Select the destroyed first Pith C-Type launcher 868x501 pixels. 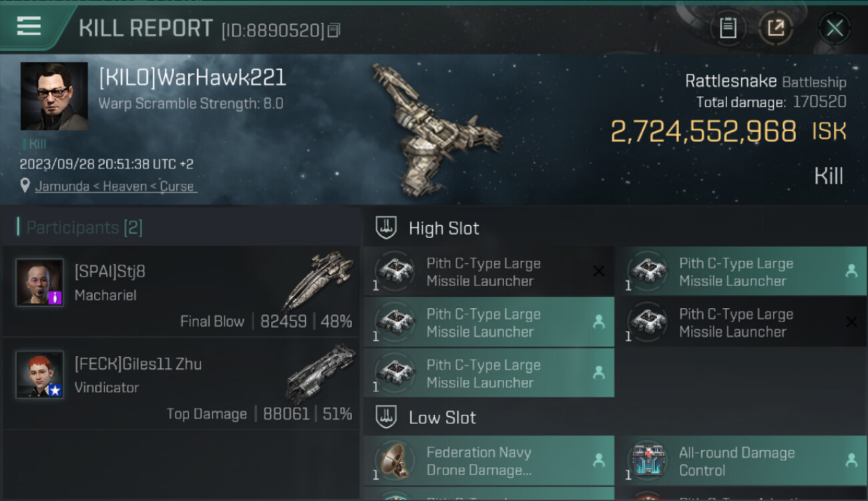click(489, 272)
